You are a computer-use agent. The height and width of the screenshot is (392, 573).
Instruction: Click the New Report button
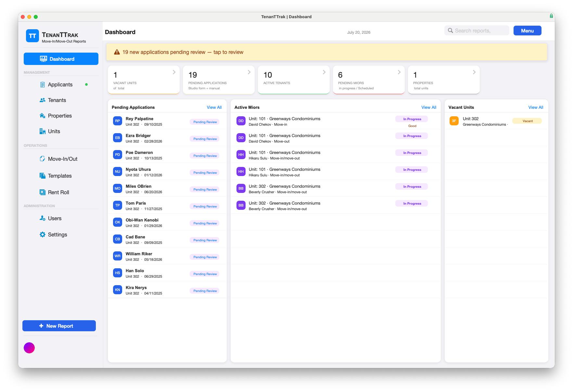59,326
